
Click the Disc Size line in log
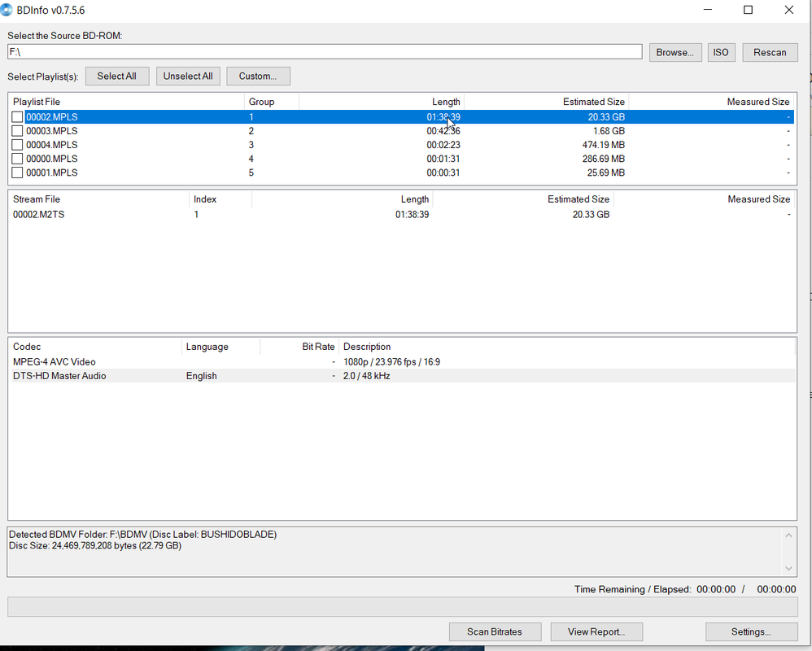point(95,546)
